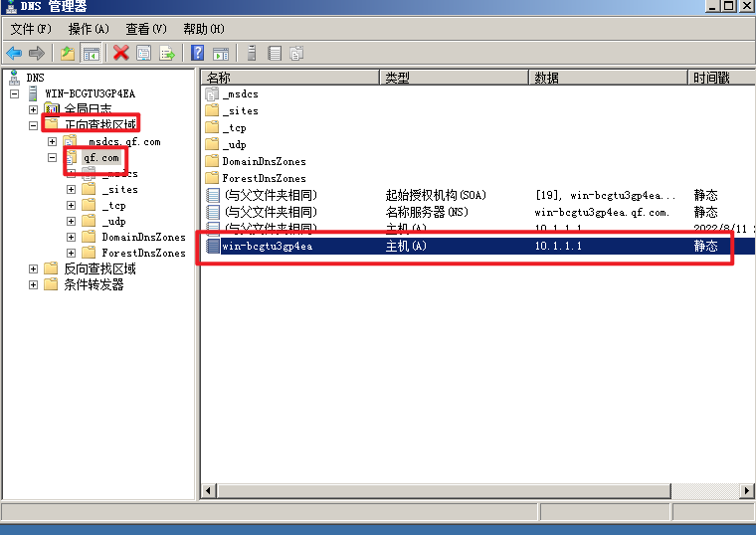The image size is (756, 535).
Task: Open the 文件(F) menu
Action: click(x=31, y=29)
